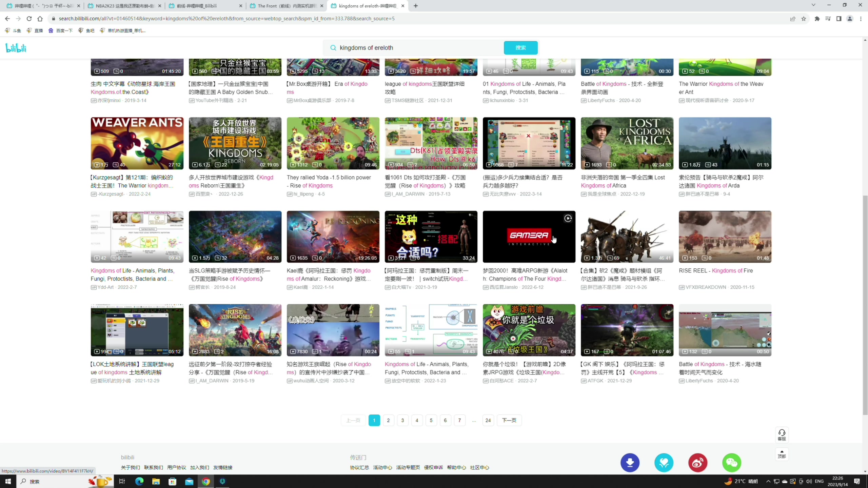Image resolution: width=868 pixels, height=488 pixels.
Task: Open Lost Kingdoms of Africa thumbnail
Action: [x=627, y=143]
